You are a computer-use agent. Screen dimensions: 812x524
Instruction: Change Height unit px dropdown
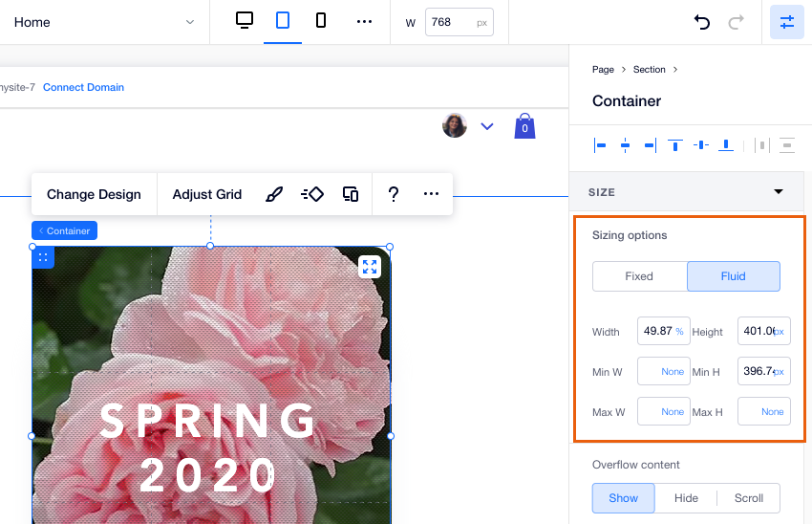point(780,331)
